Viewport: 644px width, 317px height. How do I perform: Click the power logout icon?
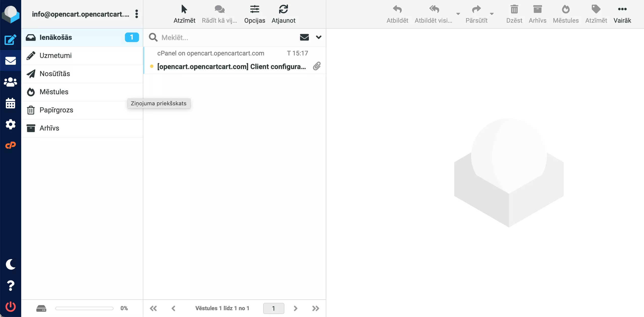coord(10,306)
